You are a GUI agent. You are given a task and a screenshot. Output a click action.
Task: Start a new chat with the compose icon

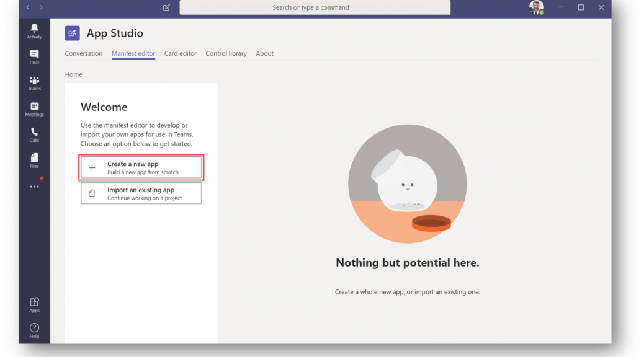tap(166, 7)
